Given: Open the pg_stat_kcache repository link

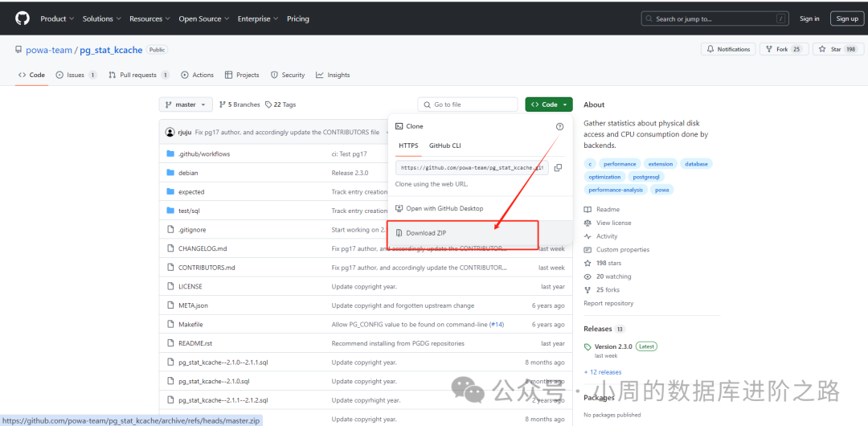Looking at the screenshot, I should click(111, 50).
